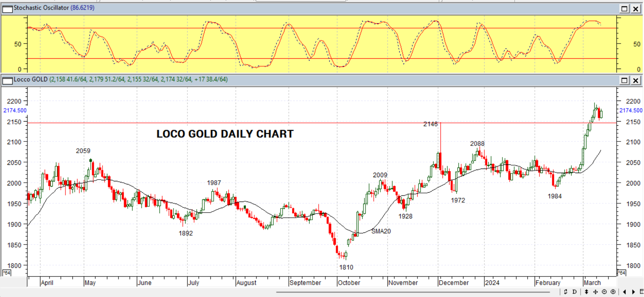This screenshot has height=297, width=644.
Task: Click the March label on date axis
Action: [x=592, y=283]
